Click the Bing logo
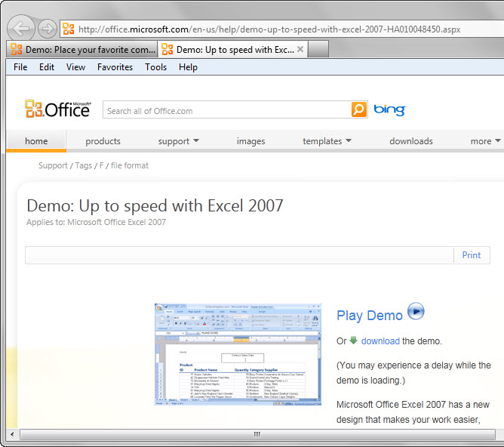Viewport: 504px width, 447px height. point(389,109)
